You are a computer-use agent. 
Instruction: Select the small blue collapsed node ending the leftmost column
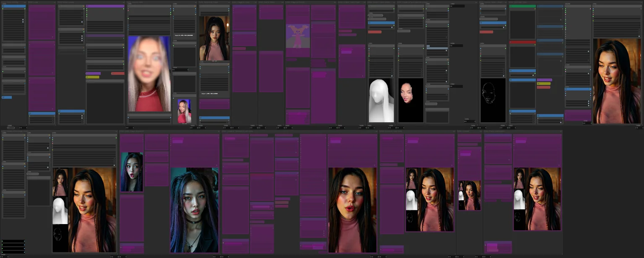coord(7,97)
